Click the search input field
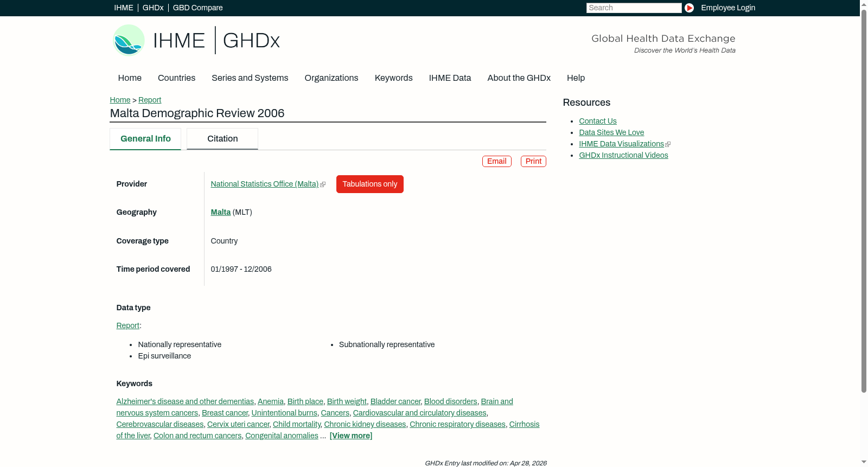868x467 pixels. click(634, 8)
